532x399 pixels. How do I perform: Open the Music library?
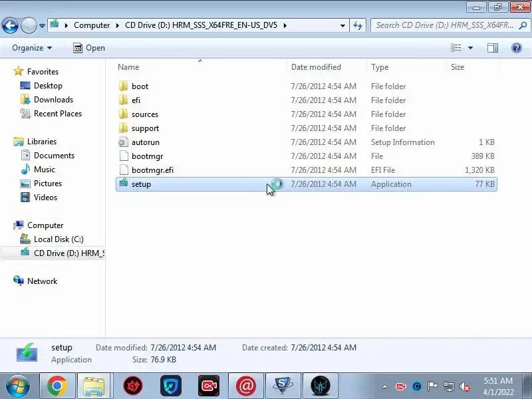click(38, 170)
